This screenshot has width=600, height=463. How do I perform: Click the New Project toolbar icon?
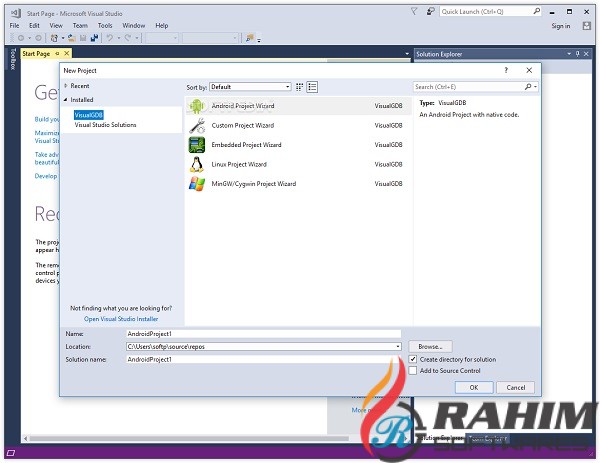coord(54,38)
